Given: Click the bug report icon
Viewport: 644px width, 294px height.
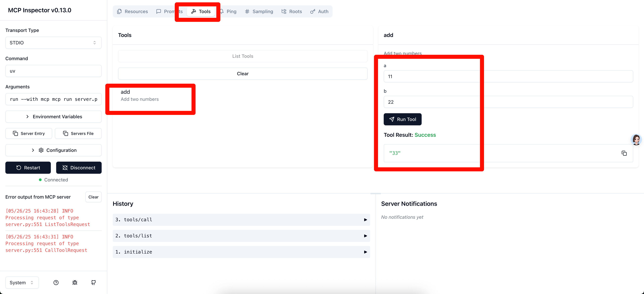Looking at the screenshot, I should (75, 282).
